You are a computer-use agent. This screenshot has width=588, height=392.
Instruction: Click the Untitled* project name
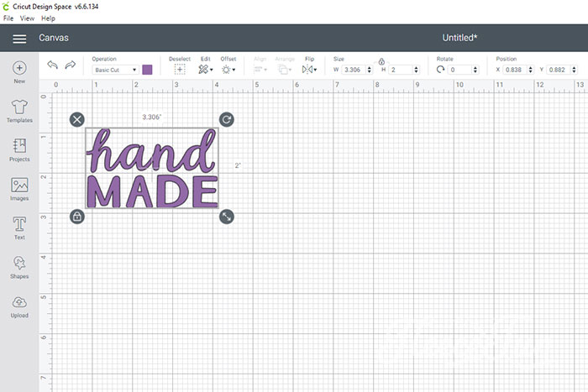pos(459,38)
